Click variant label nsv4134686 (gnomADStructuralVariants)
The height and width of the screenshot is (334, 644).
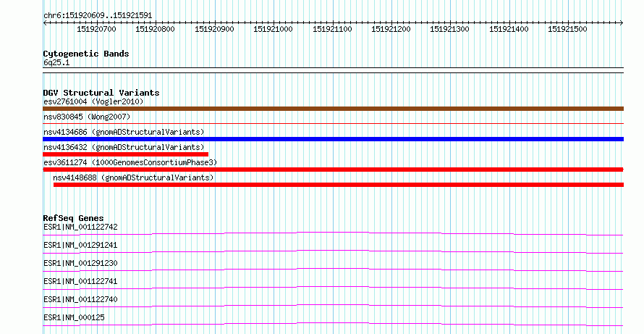pyautogui.click(x=124, y=132)
